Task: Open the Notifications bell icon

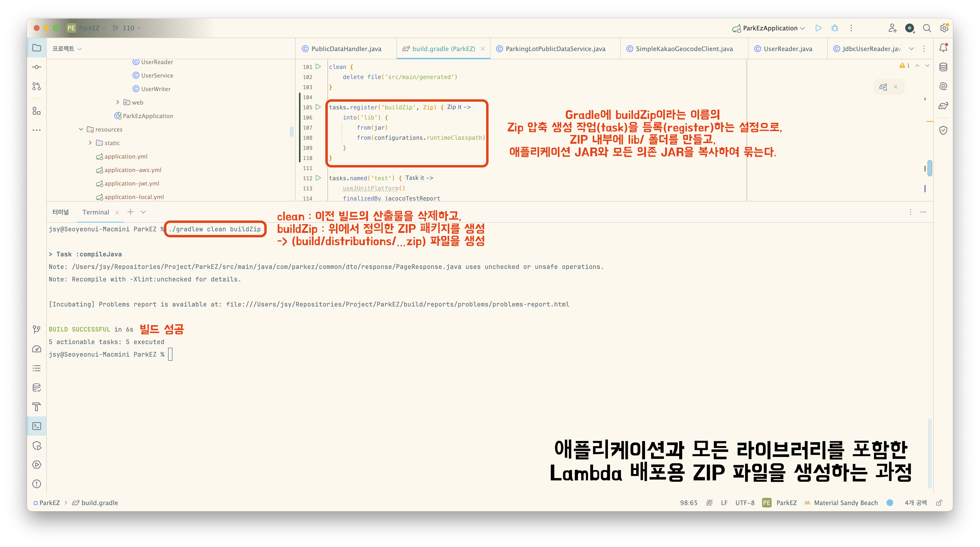Action: click(943, 48)
